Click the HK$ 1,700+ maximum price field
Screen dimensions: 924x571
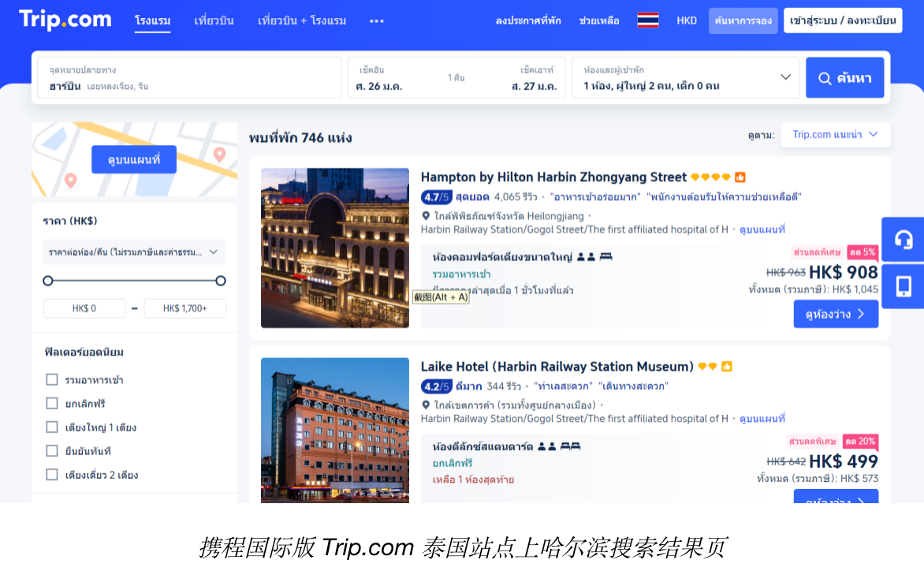(x=184, y=308)
